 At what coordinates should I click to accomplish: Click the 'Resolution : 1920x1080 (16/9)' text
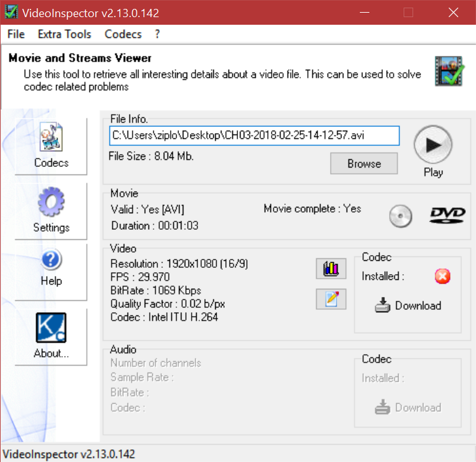click(x=179, y=263)
